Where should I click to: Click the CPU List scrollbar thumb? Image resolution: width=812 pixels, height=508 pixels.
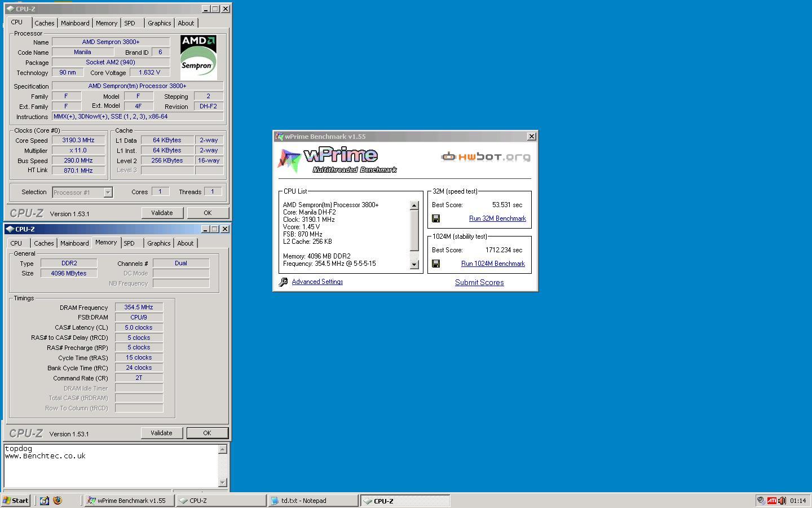pyautogui.click(x=414, y=230)
